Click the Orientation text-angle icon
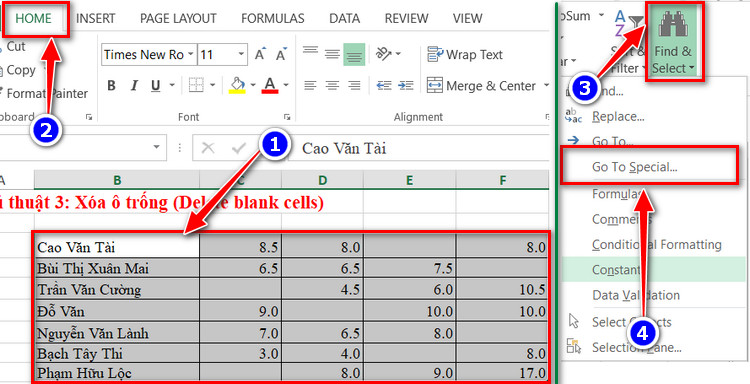This screenshot has width=750, height=384. (x=384, y=54)
